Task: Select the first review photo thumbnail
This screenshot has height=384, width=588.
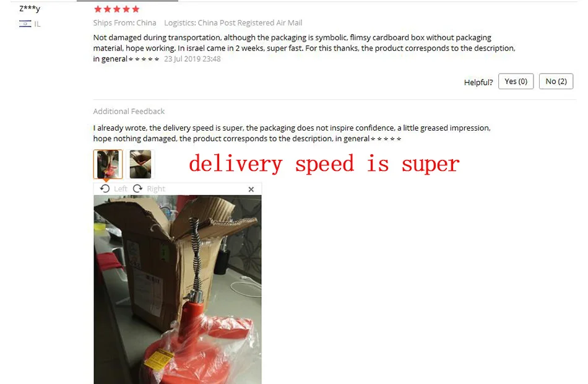Action: click(108, 164)
